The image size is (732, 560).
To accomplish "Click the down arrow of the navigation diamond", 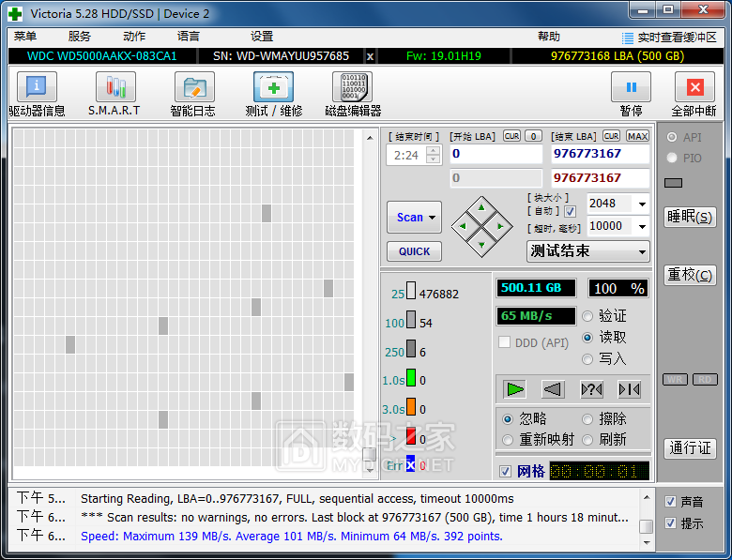I will 481,245.
